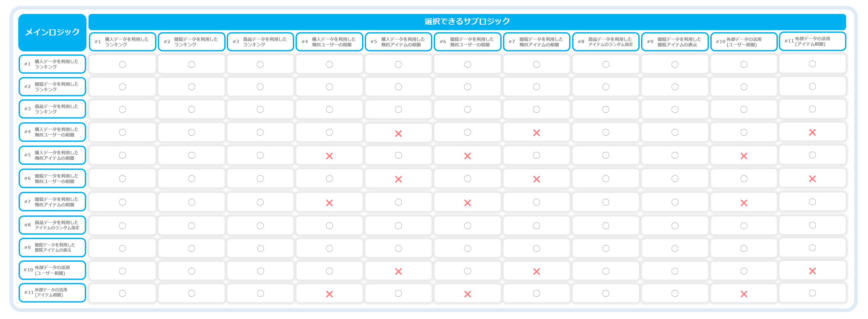Click the red X in row #10, sub-logic column #7

[x=536, y=271]
